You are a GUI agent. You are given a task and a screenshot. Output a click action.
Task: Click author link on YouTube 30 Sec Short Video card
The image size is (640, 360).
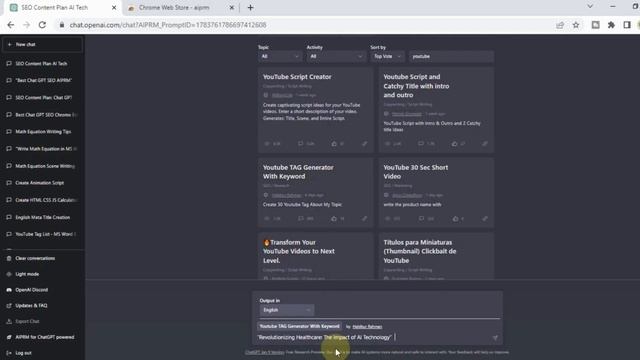click(x=407, y=196)
